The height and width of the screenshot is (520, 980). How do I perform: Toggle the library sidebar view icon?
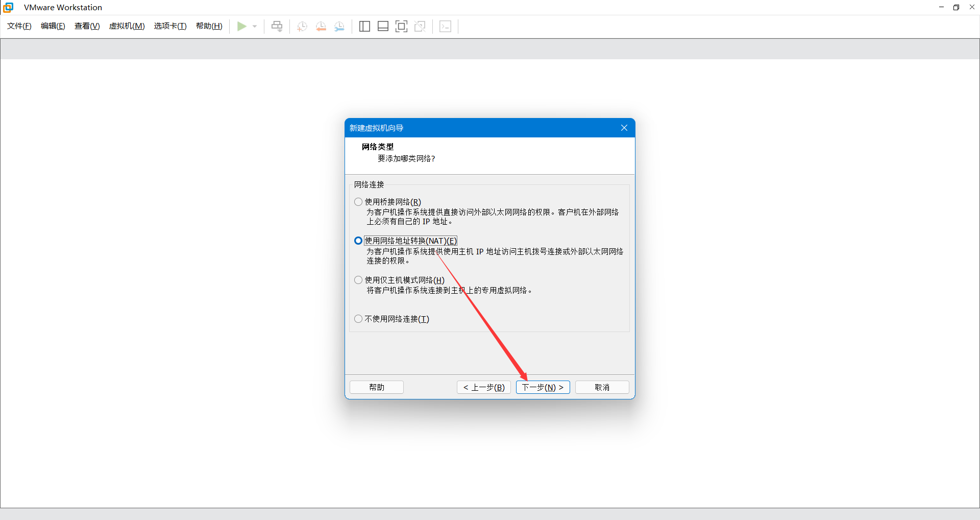pyautogui.click(x=364, y=26)
